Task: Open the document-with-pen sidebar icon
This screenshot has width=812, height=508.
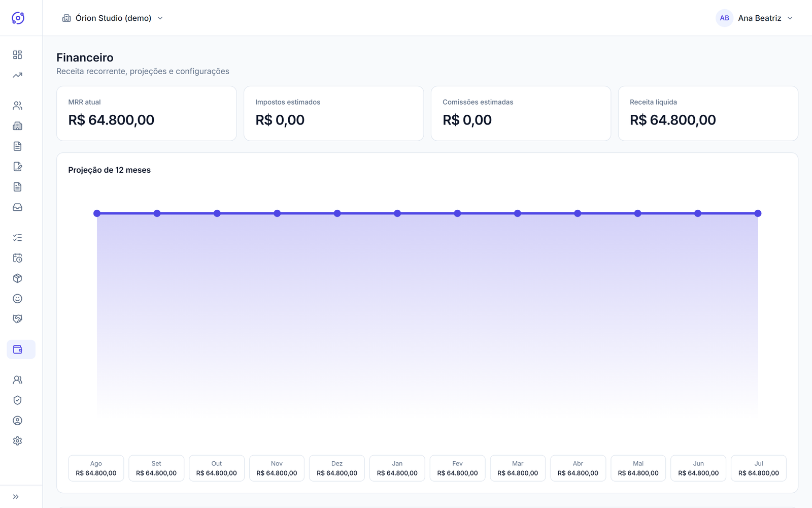Action: [x=17, y=167]
